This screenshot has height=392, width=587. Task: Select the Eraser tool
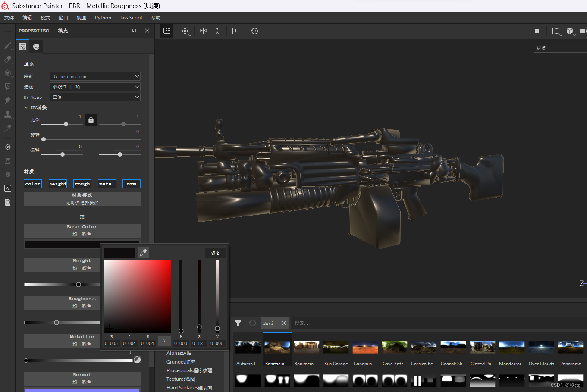click(8, 59)
